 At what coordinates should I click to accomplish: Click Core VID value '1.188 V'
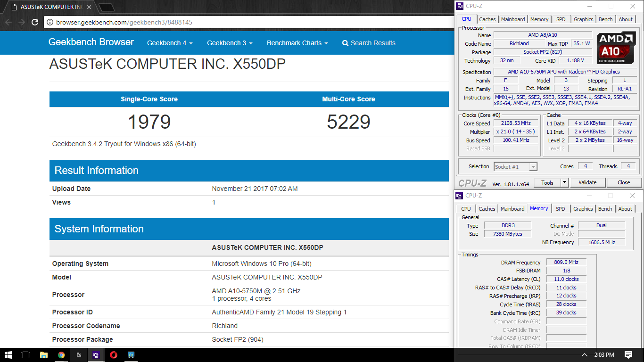576,60
